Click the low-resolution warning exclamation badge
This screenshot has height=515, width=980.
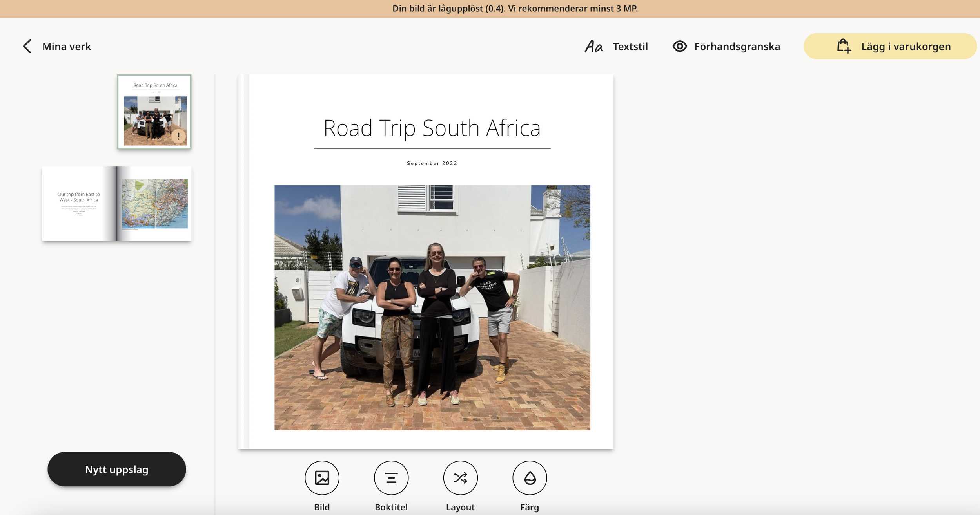(x=178, y=136)
